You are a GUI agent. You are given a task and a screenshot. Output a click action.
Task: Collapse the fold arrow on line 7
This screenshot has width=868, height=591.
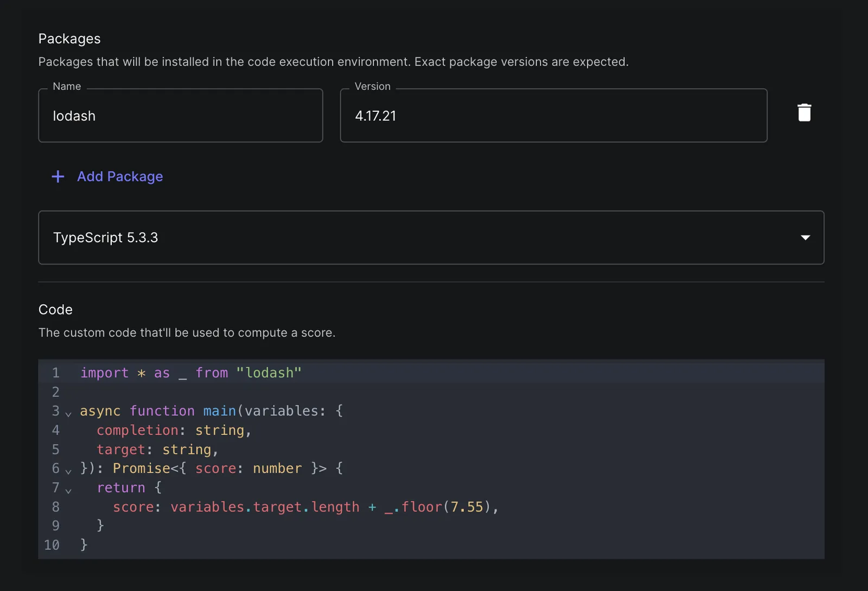pyautogui.click(x=68, y=491)
